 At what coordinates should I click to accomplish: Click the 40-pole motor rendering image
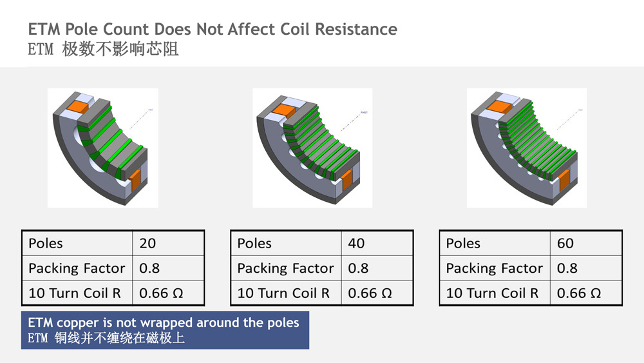click(312, 148)
